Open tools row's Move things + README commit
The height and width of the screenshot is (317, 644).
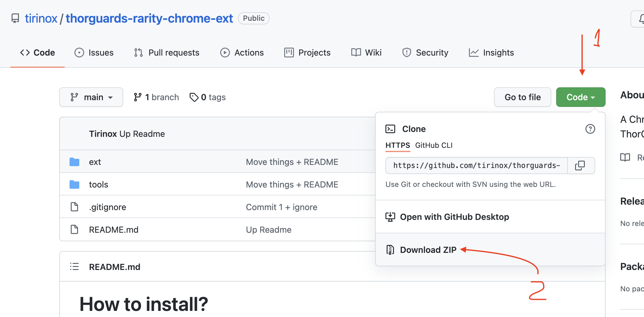coord(292,184)
